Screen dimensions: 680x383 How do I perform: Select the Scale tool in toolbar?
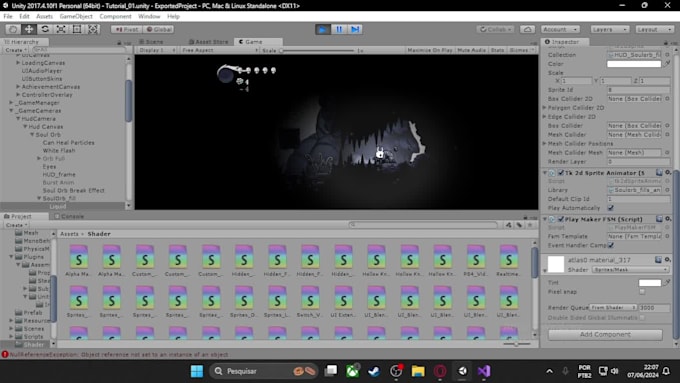click(x=61, y=29)
